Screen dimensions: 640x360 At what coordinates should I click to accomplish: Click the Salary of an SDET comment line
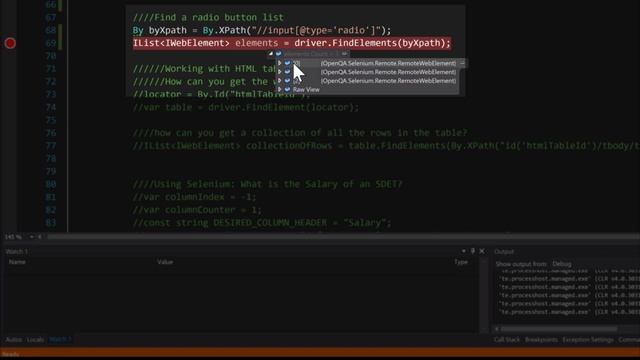pos(267,184)
